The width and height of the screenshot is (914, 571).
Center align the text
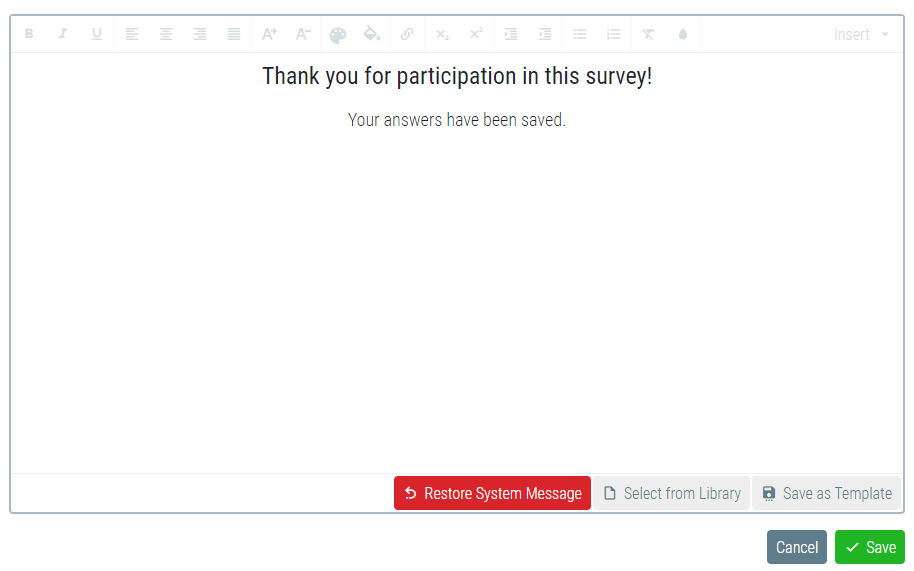tap(166, 34)
